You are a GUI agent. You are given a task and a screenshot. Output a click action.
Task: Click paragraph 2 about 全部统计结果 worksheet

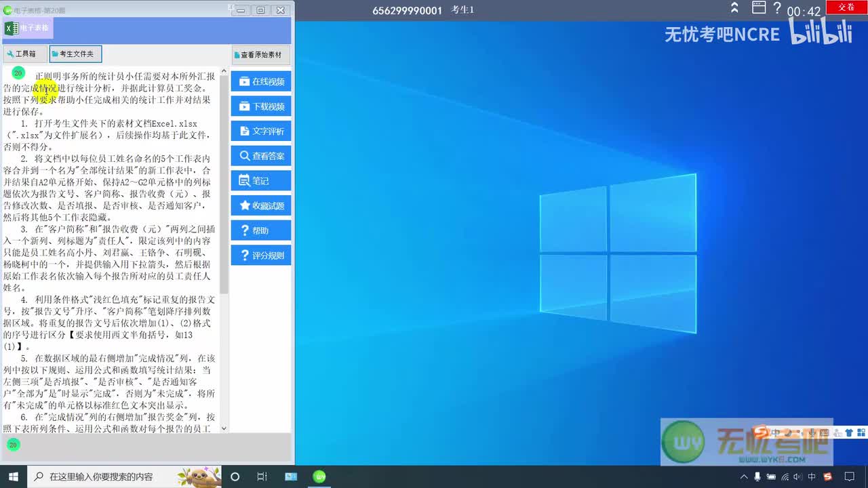pos(108,188)
